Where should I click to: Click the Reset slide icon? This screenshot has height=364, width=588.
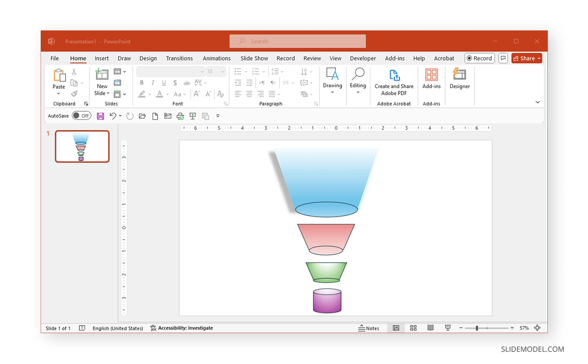pos(118,83)
